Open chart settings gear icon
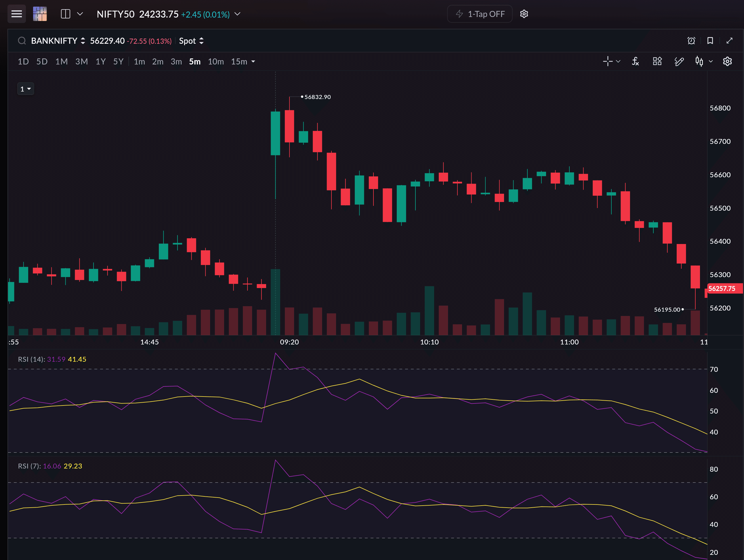The height and width of the screenshot is (560, 744). (727, 61)
